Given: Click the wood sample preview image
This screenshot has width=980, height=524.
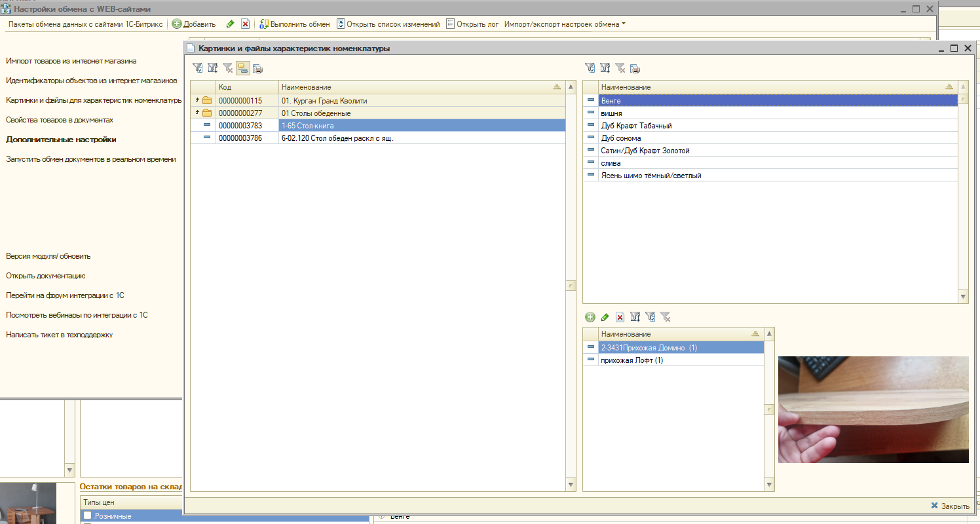Looking at the screenshot, I should 873,409.
